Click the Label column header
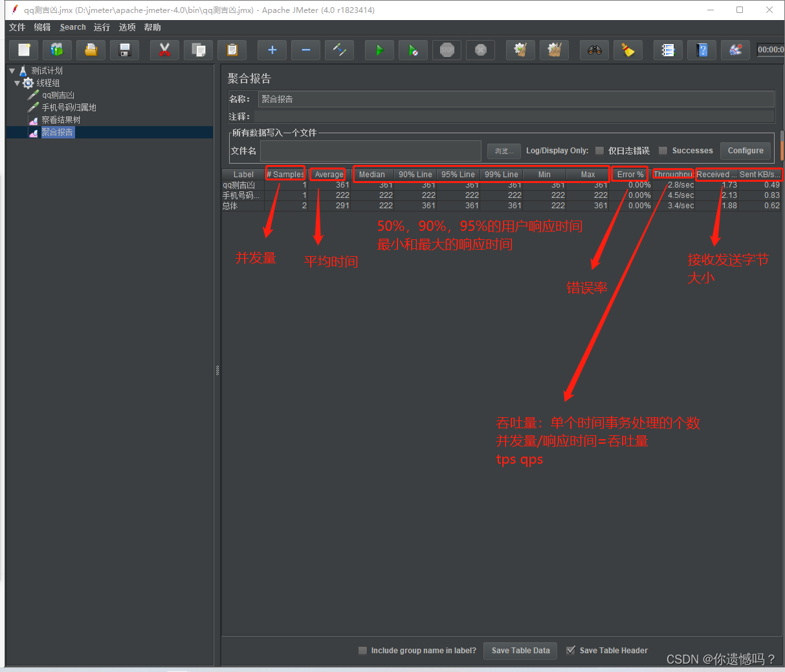The width and height of the screenshot is (785, 672). [243, 175]
